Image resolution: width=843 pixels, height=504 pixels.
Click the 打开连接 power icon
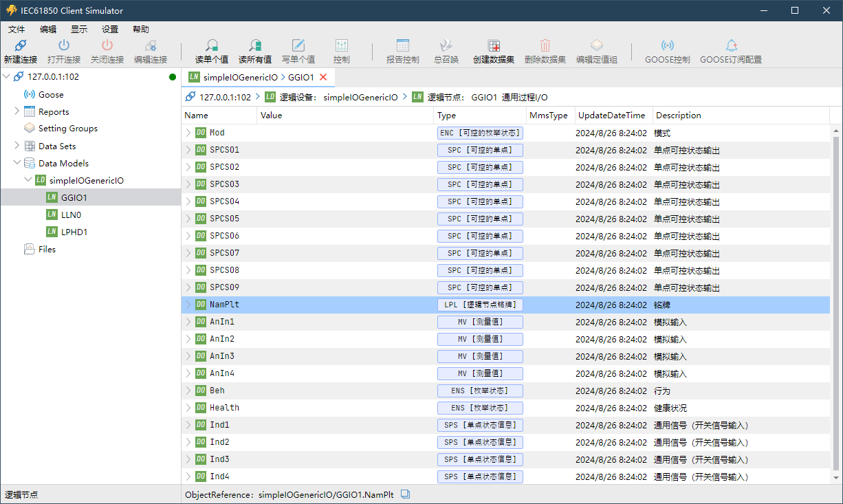pyautogui.click(x=64, y=45)
